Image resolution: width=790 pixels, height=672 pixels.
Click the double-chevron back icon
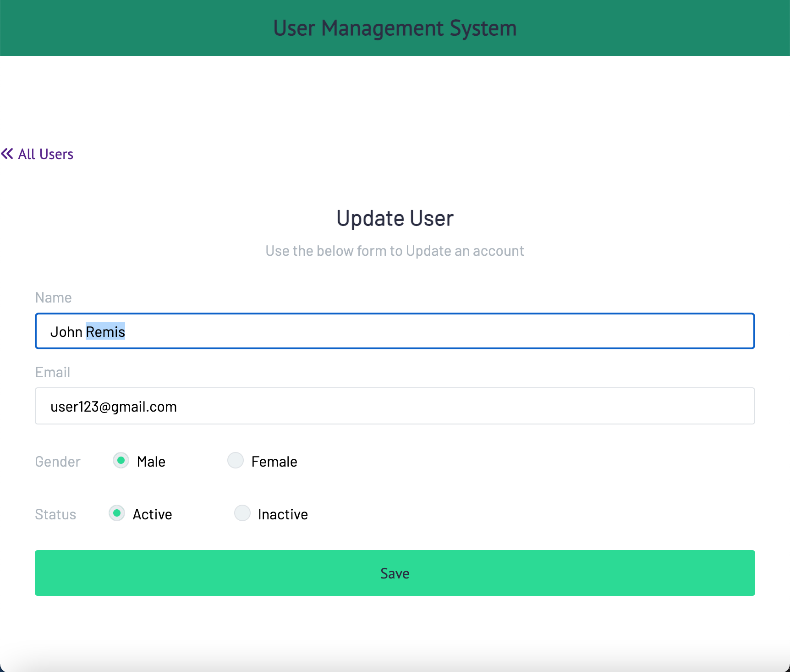coord(7,154)
